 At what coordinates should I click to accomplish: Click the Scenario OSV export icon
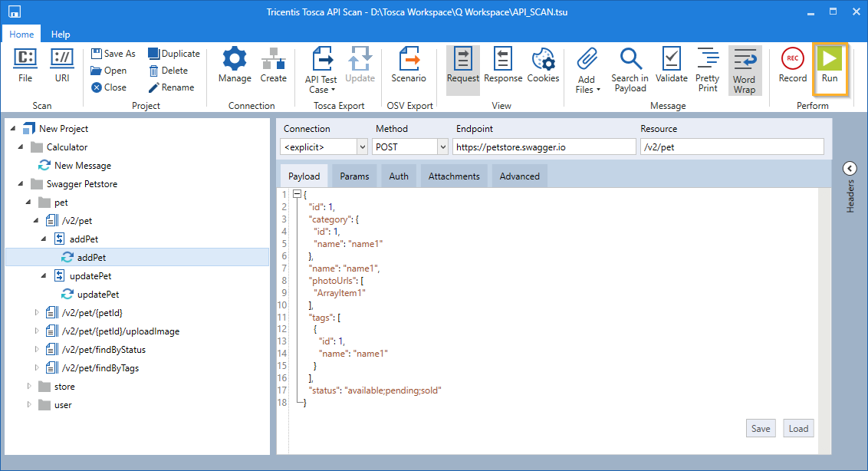(408, 66)
